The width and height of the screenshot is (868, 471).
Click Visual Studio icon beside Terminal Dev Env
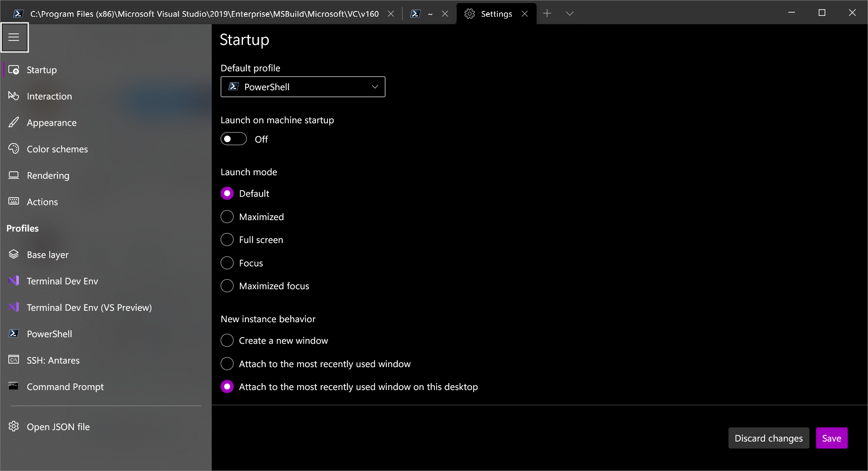(x=14, y=281)
